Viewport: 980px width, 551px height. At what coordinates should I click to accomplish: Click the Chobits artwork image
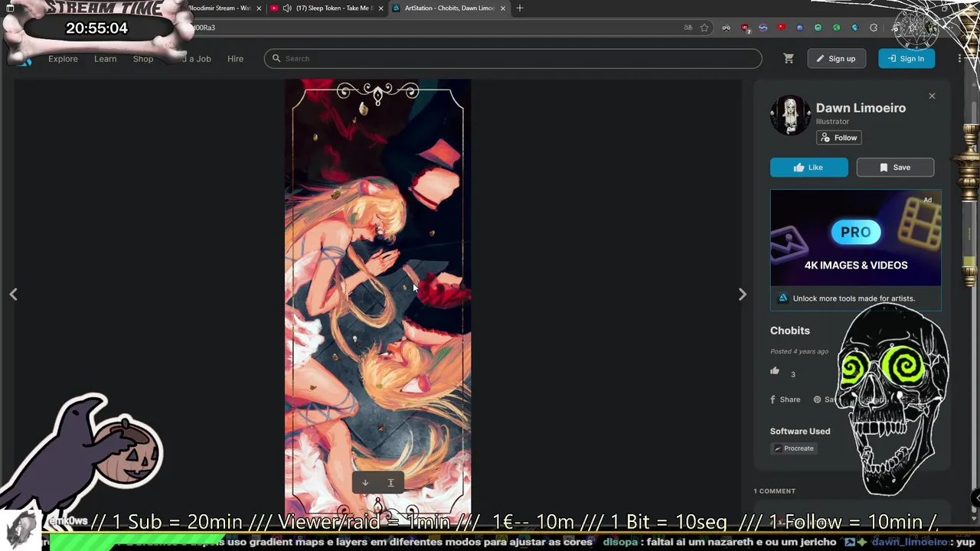coord(378,298)
